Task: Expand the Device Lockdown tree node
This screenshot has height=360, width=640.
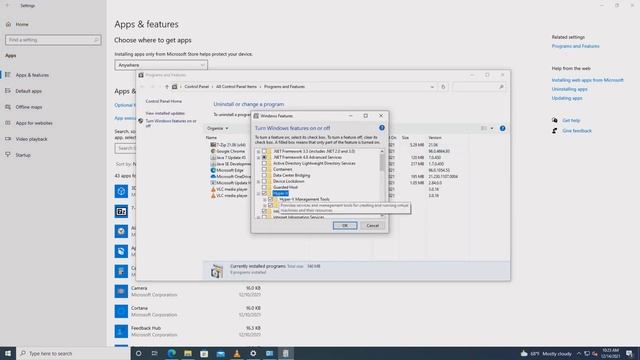Action: point(258,182)
